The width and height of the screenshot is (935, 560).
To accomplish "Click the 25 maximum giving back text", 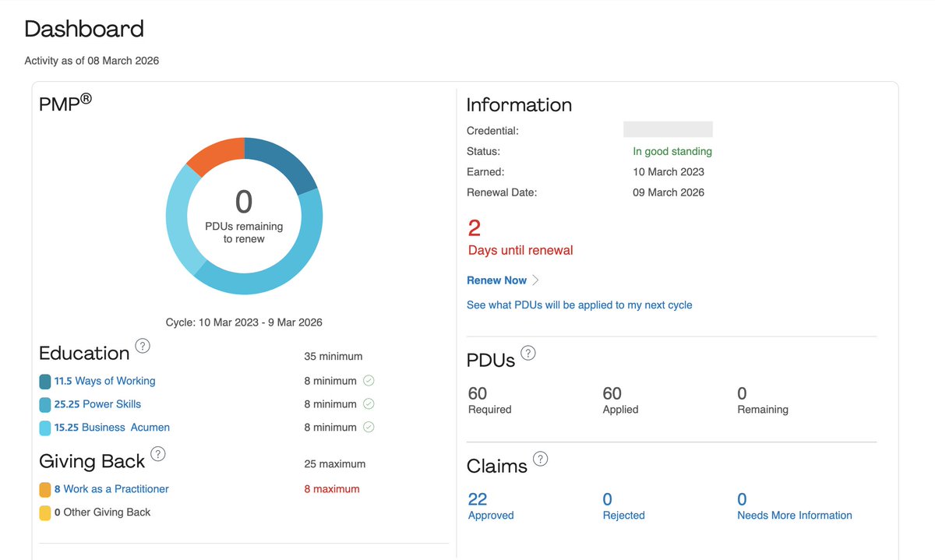I will coord(334,463).
